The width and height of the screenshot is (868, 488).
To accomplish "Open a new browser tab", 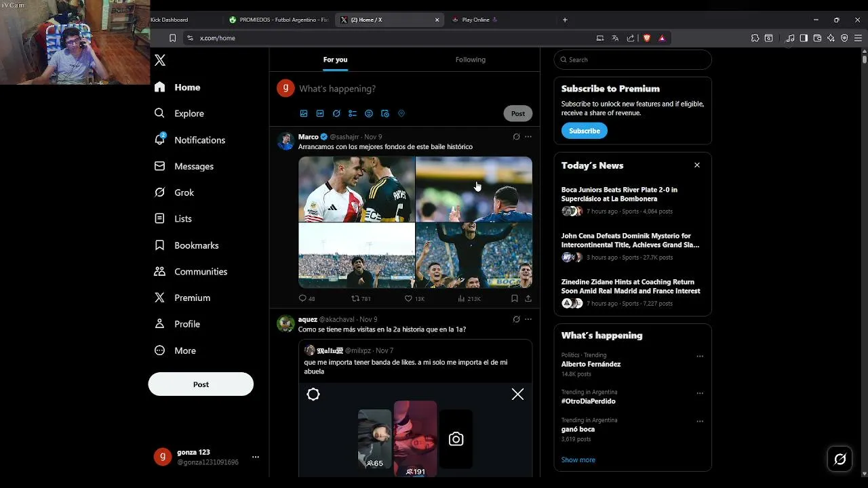I will point(565,20).
